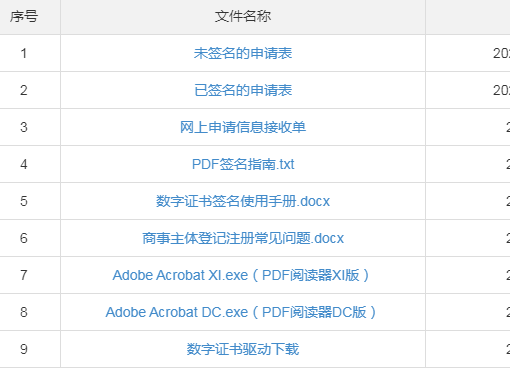Viewport: 510px width, 371px height.
Task: Open 商事主体登记注册常见问题.docx link
Action: pos(243,238)
